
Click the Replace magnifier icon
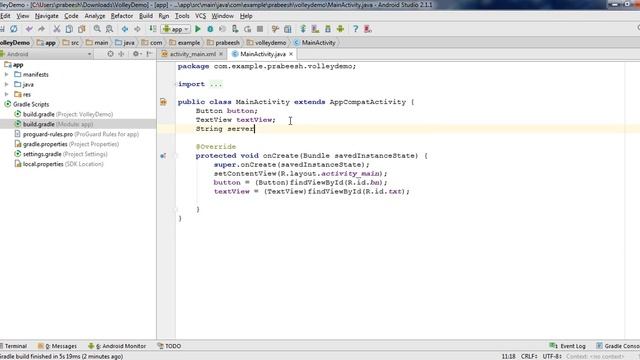click(109, 29)
